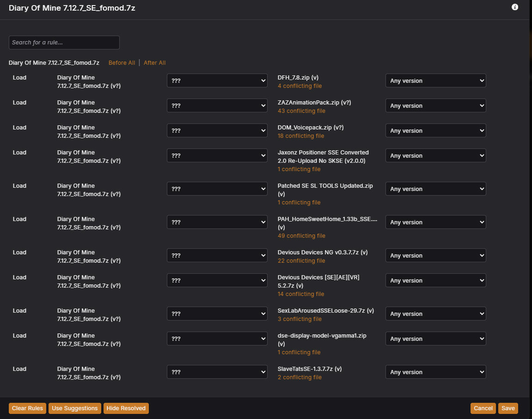Show the 49 conflicting files link
The width and height of the screenshot is (532, 419).
301,236
